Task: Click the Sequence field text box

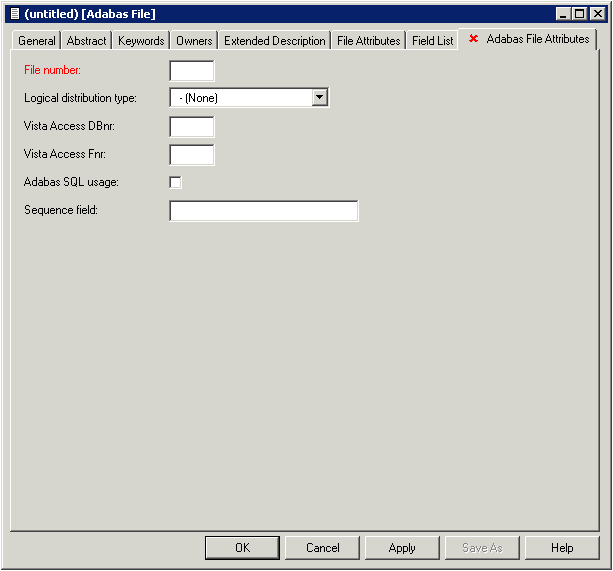Action: coord(264,211)
